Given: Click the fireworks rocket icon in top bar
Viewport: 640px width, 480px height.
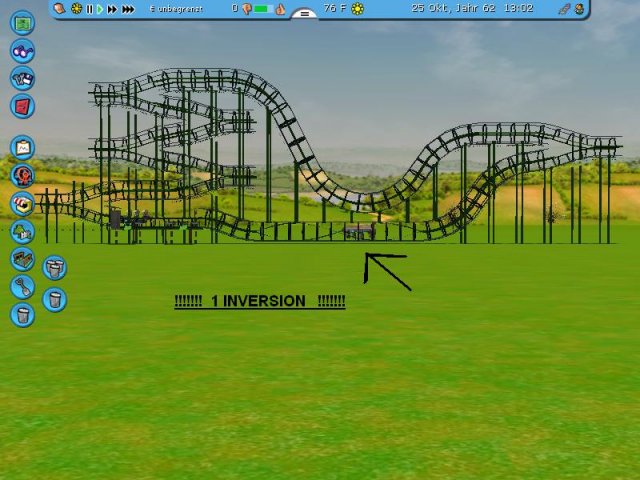Looking at the screenshot, I should tap(564, 9).
